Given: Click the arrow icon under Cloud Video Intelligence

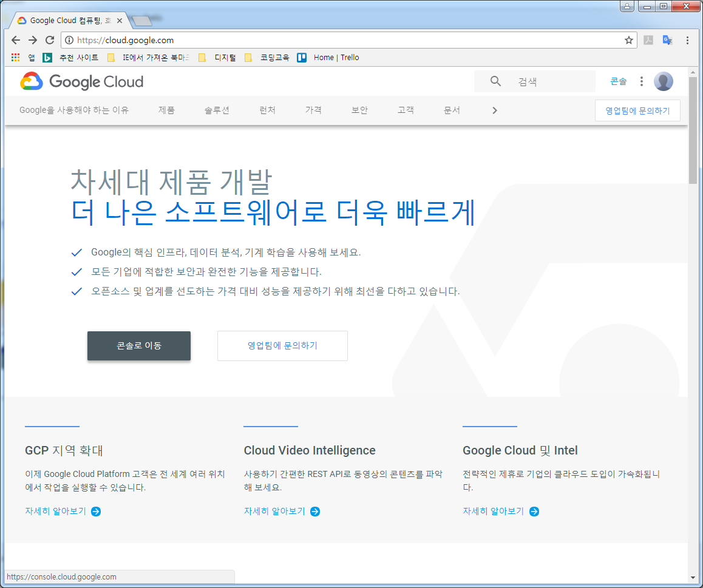Looking at the screenshot, I should point(315,512).
